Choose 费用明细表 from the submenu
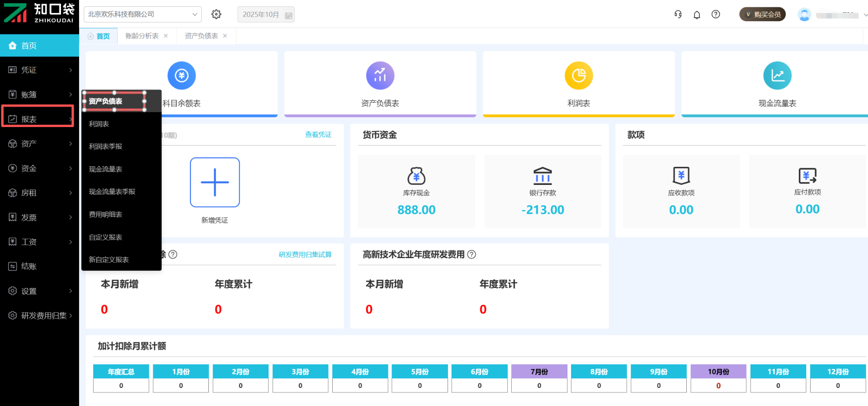This screenshot has width=868, height=406. (106, 214)
